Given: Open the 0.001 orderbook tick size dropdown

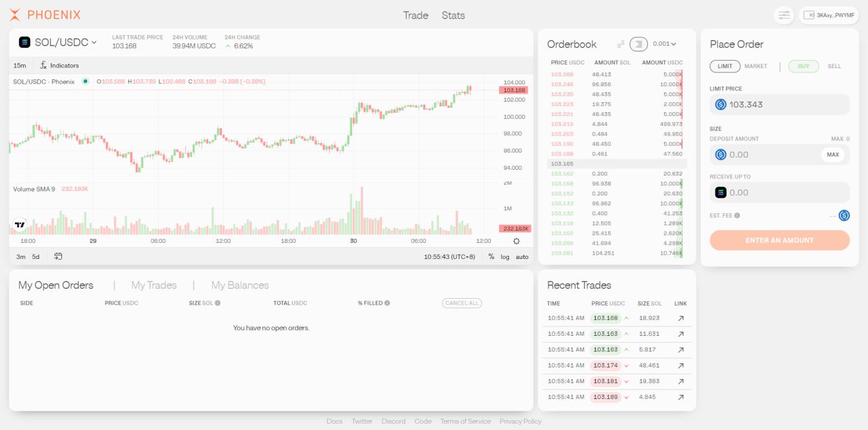Looking at the screenshot, I should pos(664,44).
